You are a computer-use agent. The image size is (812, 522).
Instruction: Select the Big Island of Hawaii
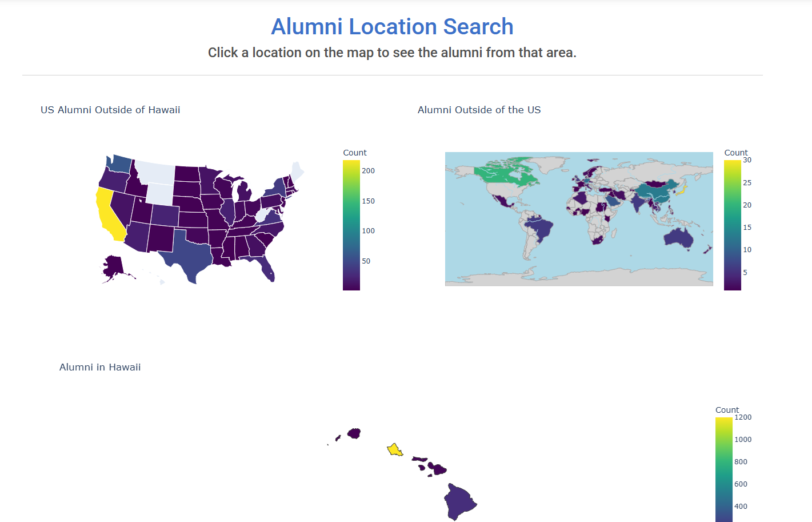459,501
